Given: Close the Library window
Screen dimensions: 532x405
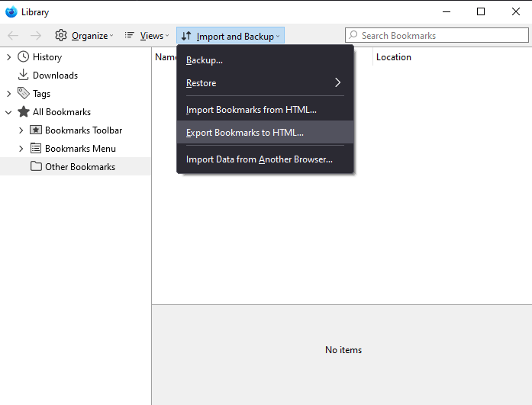Looking at the screenshot, I should [x=516, y=11].
